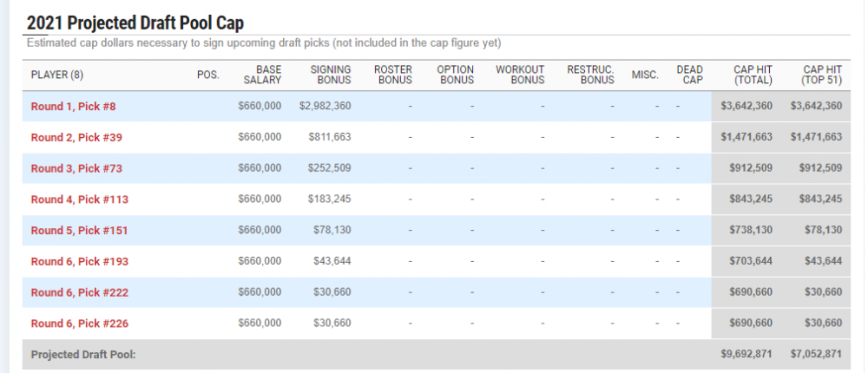
Task: Select the Round 4, Pick #113 link
Action: point(79,200)
